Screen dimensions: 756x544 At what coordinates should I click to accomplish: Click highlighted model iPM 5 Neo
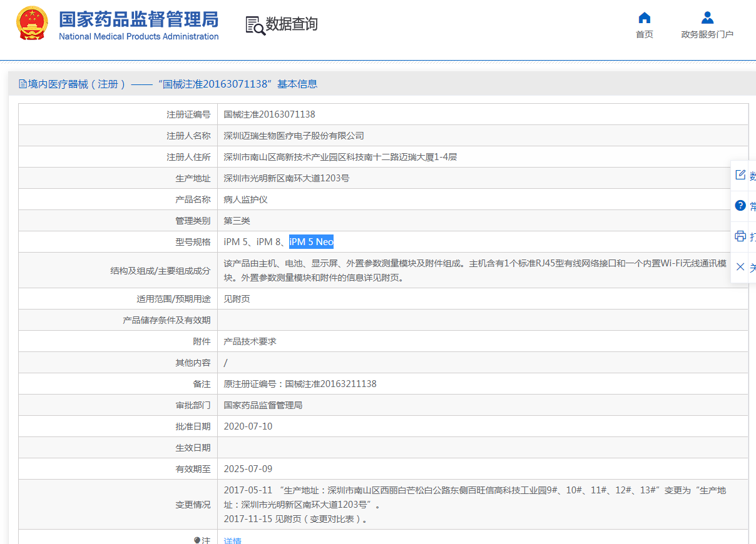click(x=312, y=242)
